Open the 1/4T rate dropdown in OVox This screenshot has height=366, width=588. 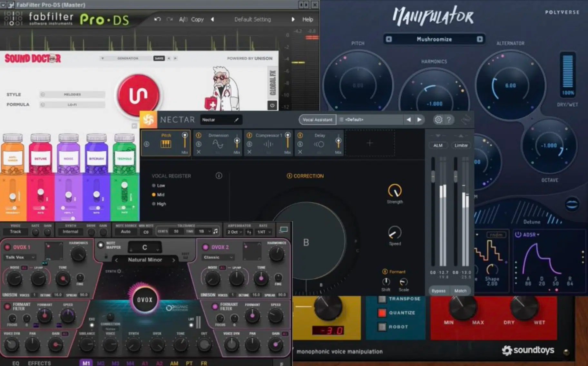(263, 232)
